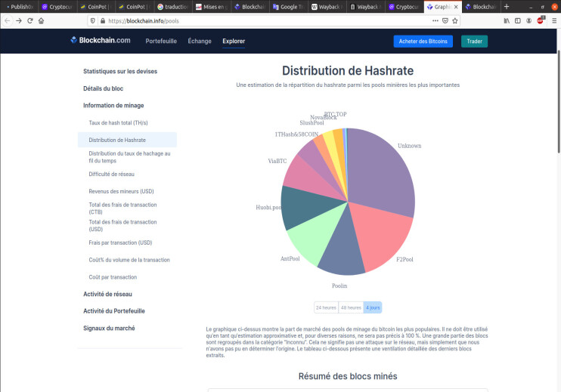Open the Portefeuille navigation item
Viewport: 561px width, 392px height.
coord(161,41)
